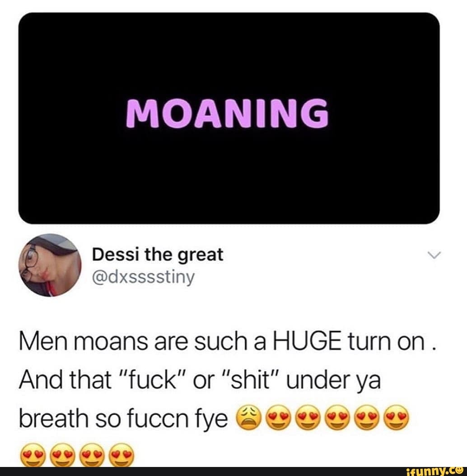Select last heart-eyes emoji on bottom row
Screen dimensions: 467x476
click(x=121, y=455)
